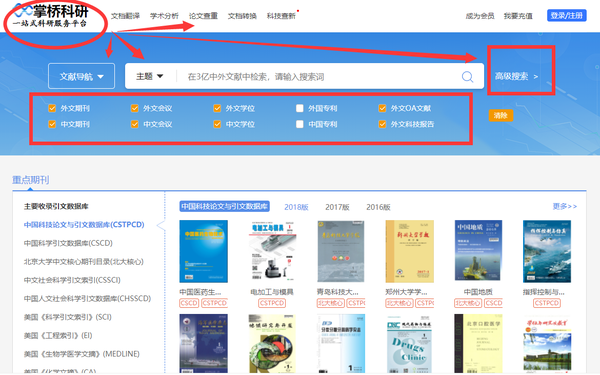600x375 pixels.
Task: Click the 中国地质 title text
Action: [478, 292]
